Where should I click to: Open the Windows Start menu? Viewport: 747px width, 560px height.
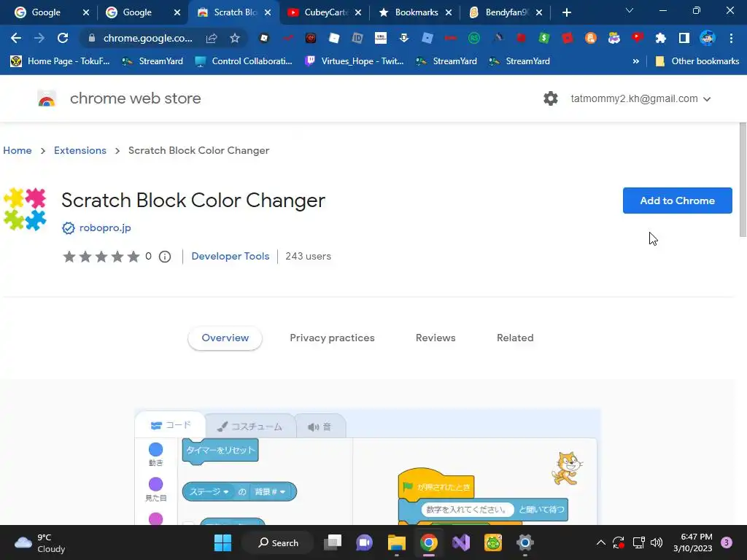point(223,542)
